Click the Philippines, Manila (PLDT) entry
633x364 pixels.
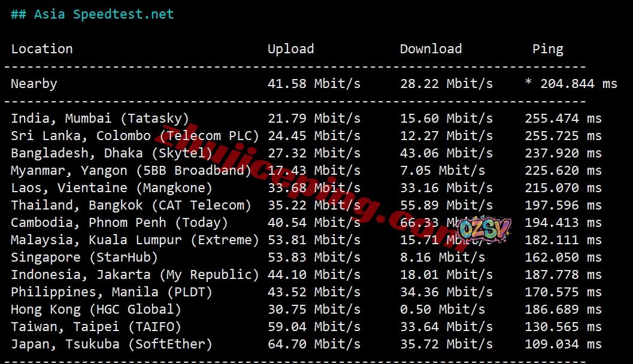(111, 292)
